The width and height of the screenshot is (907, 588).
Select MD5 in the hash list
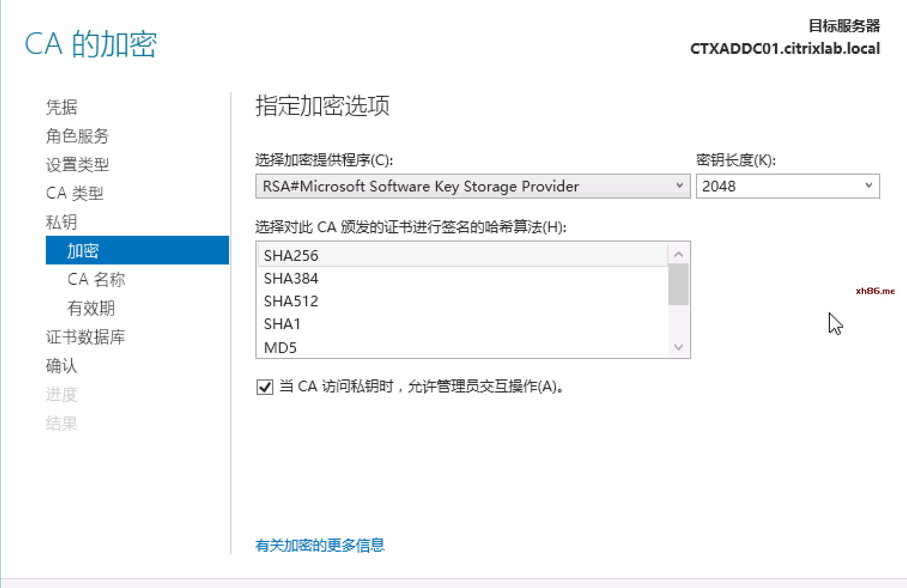pyautogui.click(x=281, y=347)
